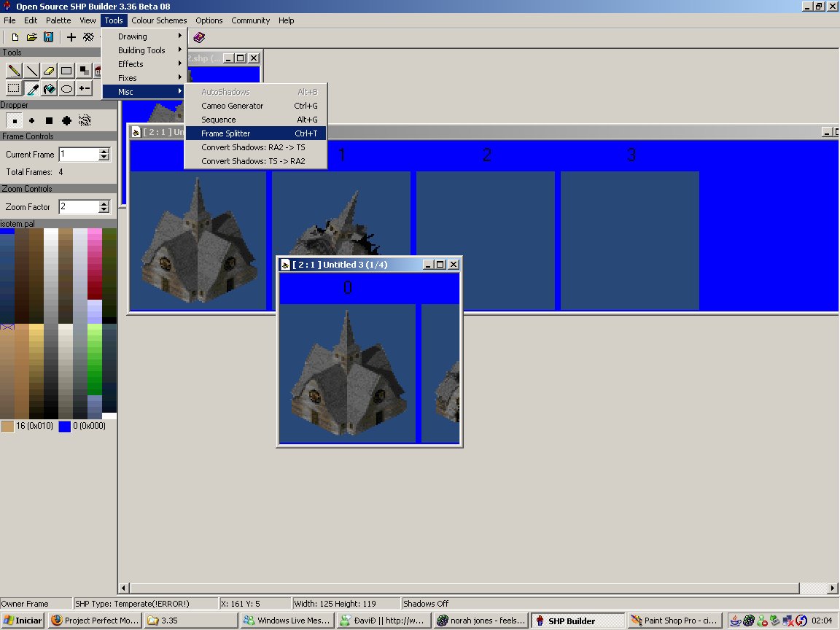Open the Colour Schemes menu
This screenshot has height=630, width=840.
pos(159,20)
